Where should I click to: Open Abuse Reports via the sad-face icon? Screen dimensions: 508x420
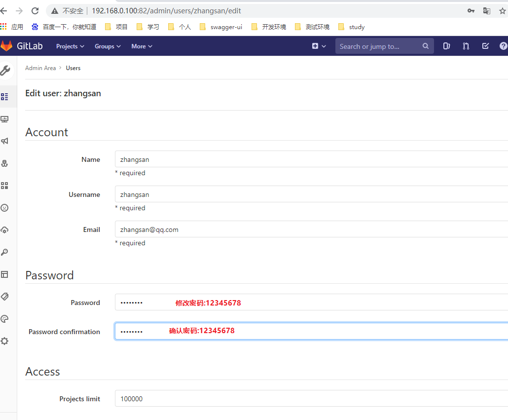(7, 208)
